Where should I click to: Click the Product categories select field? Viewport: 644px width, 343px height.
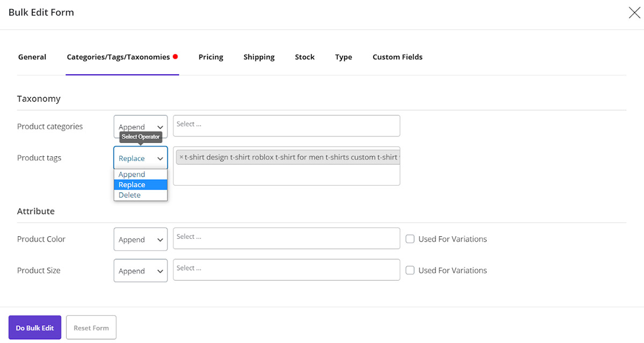click(x=287, y=126)
